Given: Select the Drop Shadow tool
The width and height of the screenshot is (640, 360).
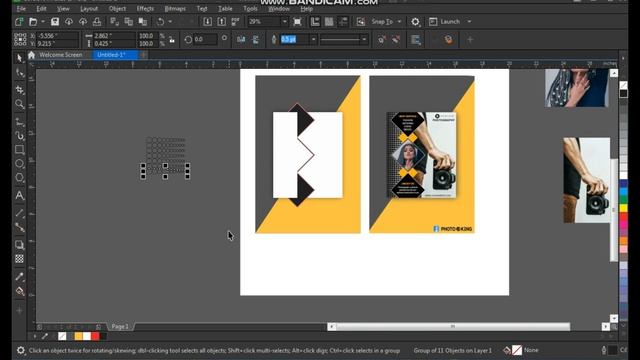Looking at the screenshot, I should [19, 244].
